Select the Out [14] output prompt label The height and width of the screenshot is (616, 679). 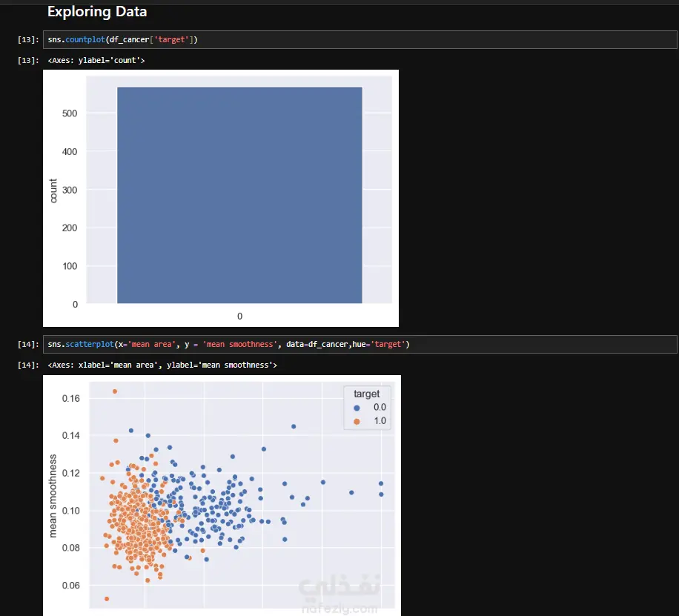[x=28, y=365]
